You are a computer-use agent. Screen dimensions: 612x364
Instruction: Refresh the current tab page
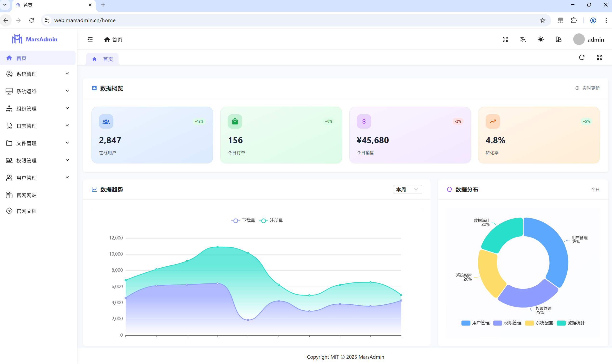(x=582, y=57)
